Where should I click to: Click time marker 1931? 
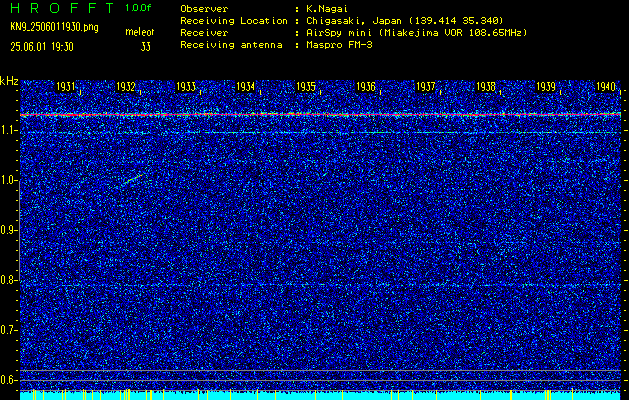tap(65, 87)
